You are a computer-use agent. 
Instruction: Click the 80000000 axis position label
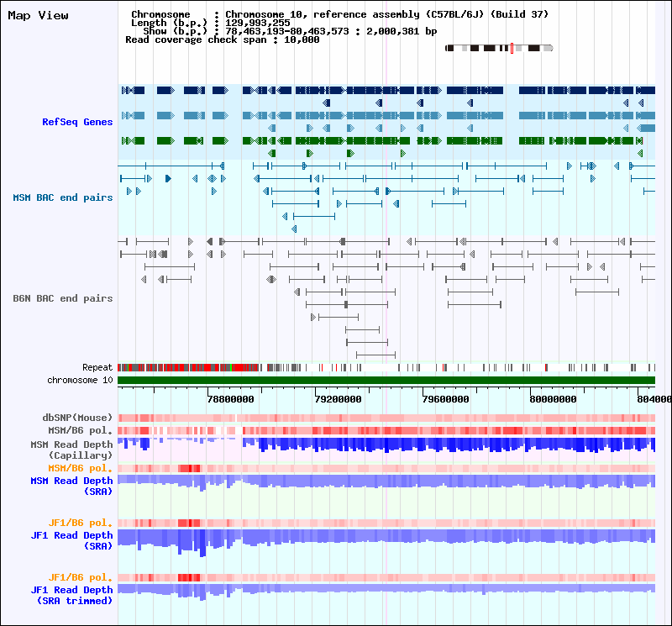pyautogui.click(x=553, y=399)
